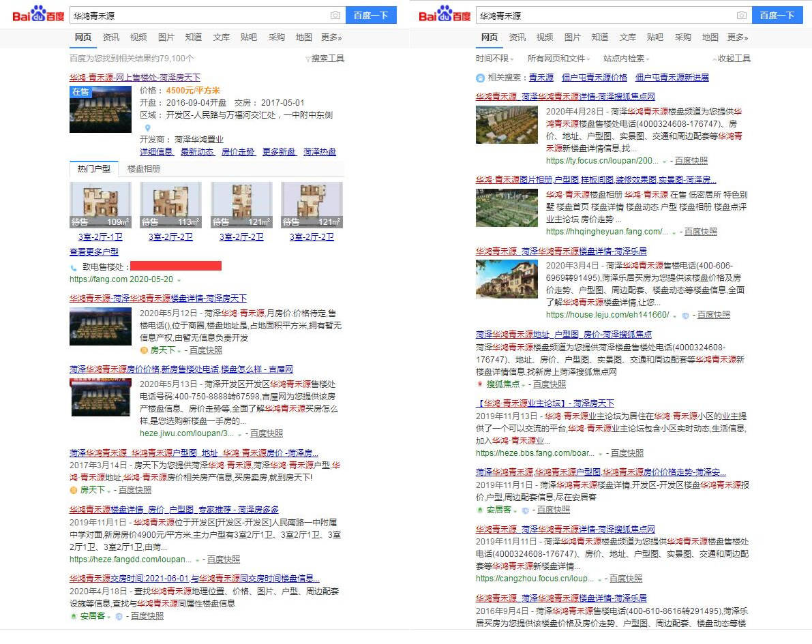Click 查看更多户型 link
The height and width of the screenshot is (644, 812).
coord(93,251)
